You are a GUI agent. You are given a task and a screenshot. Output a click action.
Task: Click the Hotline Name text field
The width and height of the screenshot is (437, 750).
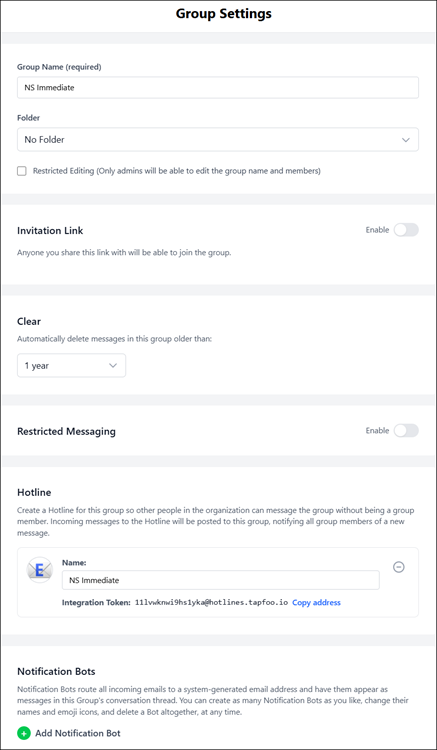(x=221, y=580)
